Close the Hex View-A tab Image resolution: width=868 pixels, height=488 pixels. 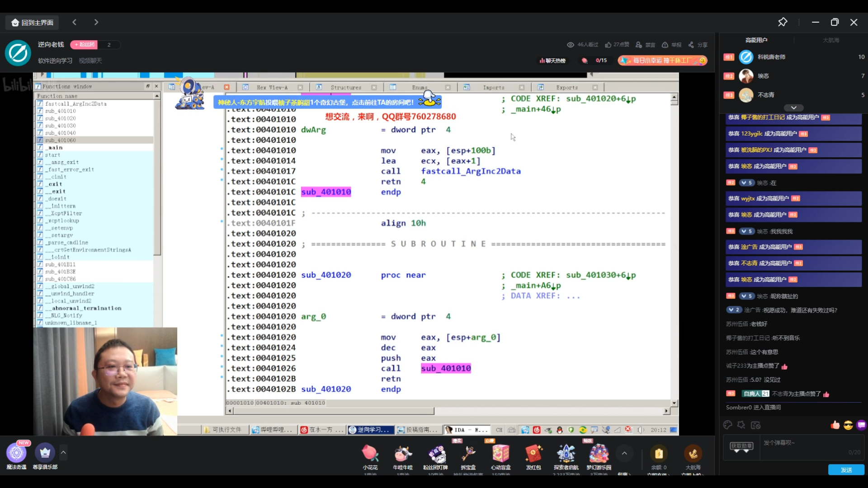pos(300,87)
